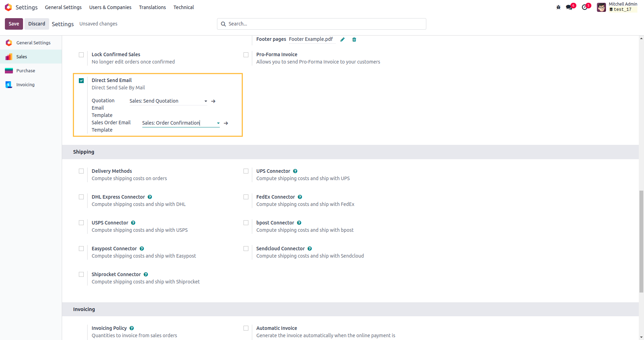Image resolution: width=644 pixels, height=340 pixels.
Task: Enable the Lock Confirmed Sales checkbox
Action: 81,55
